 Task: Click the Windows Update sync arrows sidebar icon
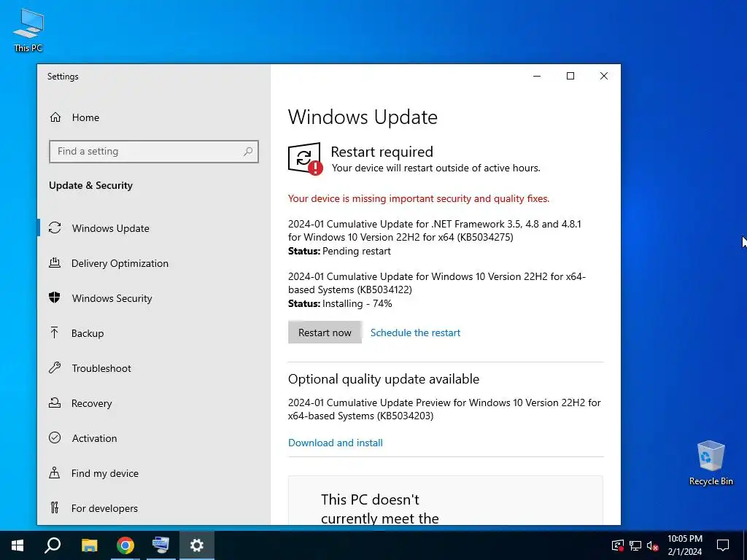coord(55,228)
